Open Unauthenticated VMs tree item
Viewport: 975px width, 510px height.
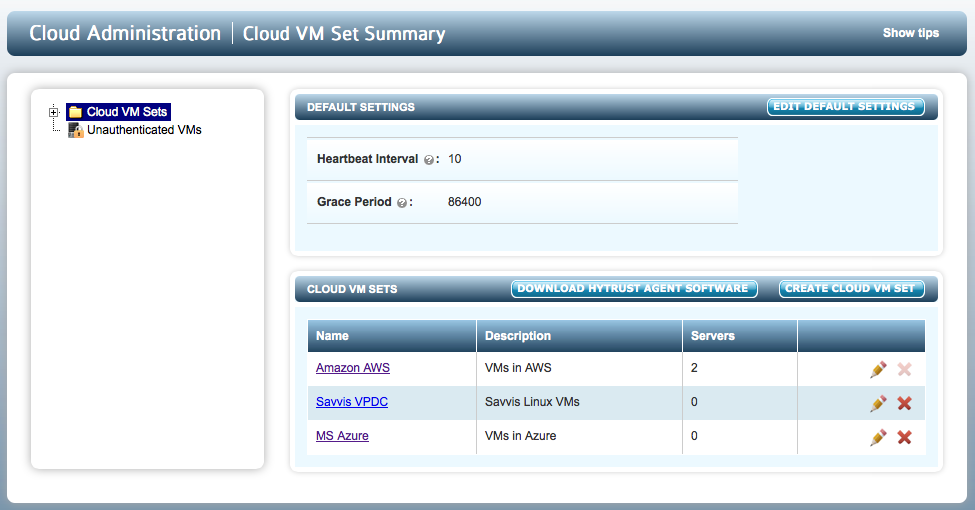point(144,130)
